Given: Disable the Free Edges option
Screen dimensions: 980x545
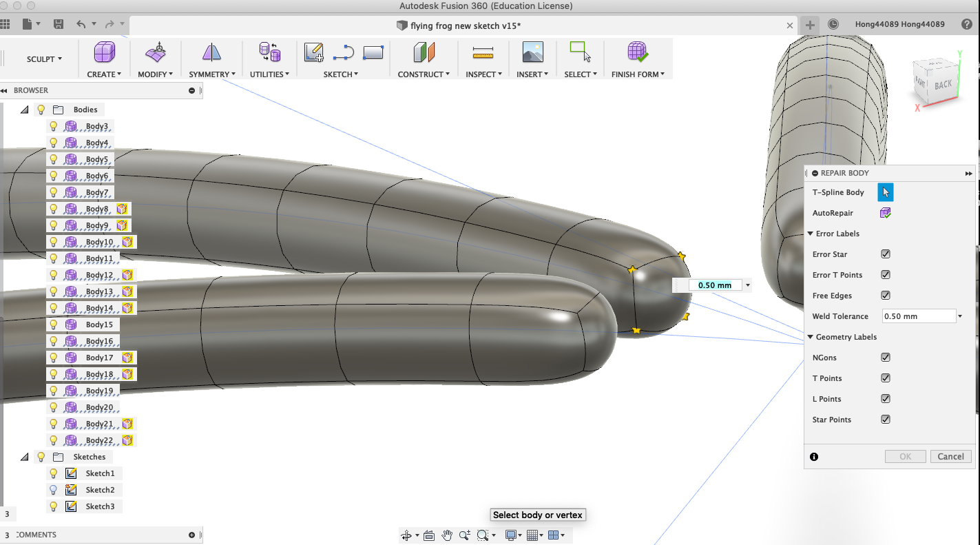Looking at the screenshot, I should coord(885,295).
